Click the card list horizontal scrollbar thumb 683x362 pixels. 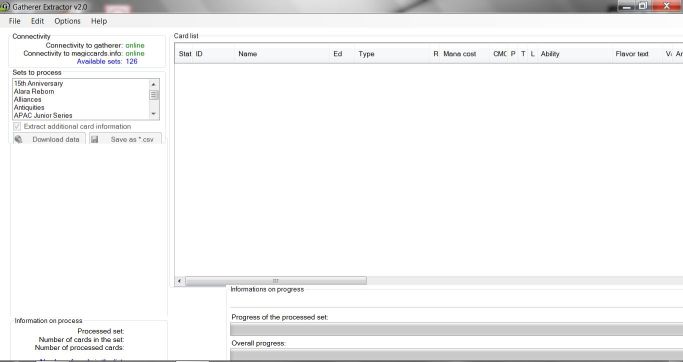click(x=276, y=281)
